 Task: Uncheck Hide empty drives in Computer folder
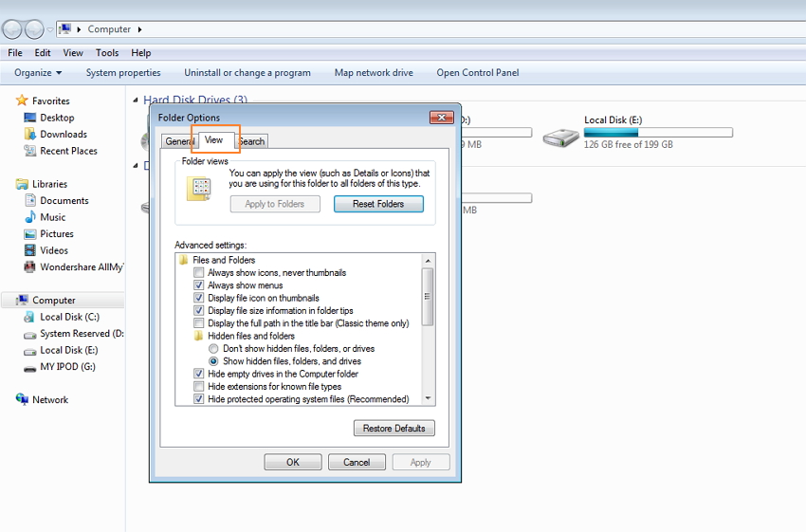(199, 375)
